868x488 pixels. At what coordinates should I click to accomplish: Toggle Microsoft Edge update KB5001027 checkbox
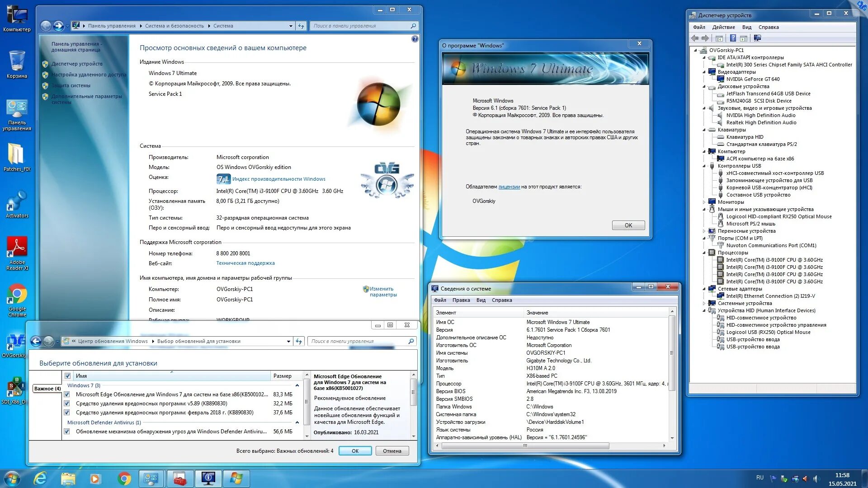coord(67,394)
